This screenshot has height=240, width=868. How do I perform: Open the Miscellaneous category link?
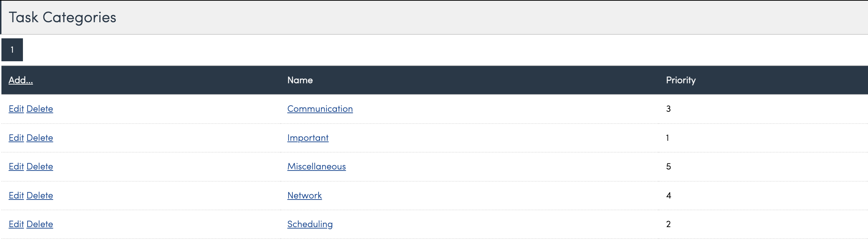316,166
